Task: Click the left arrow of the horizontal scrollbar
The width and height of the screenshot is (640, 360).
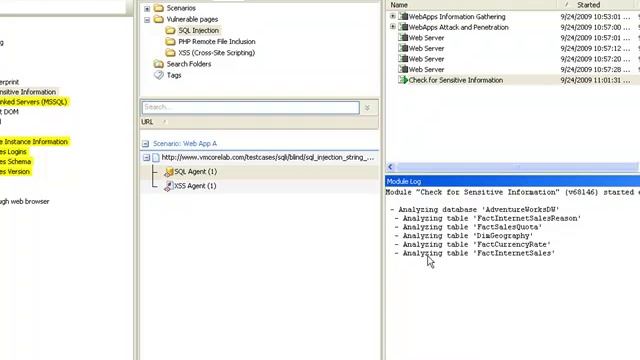Action: (x=390, y=167)
